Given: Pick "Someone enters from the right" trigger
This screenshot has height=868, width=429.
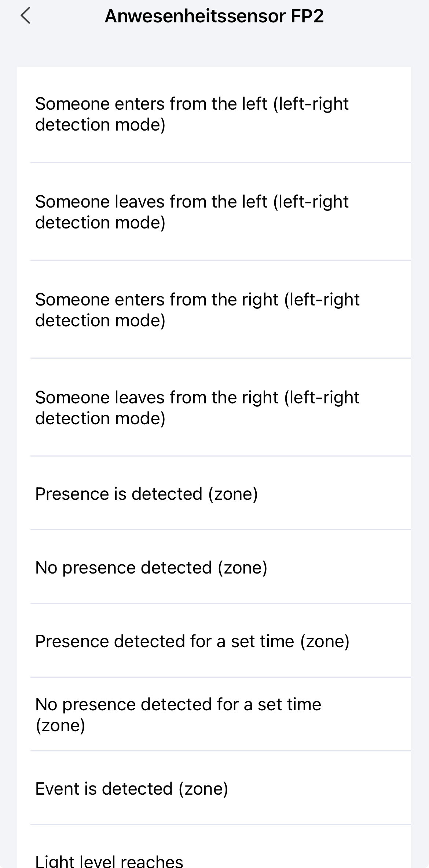Looking at the screenshot, I should (214, 310).
